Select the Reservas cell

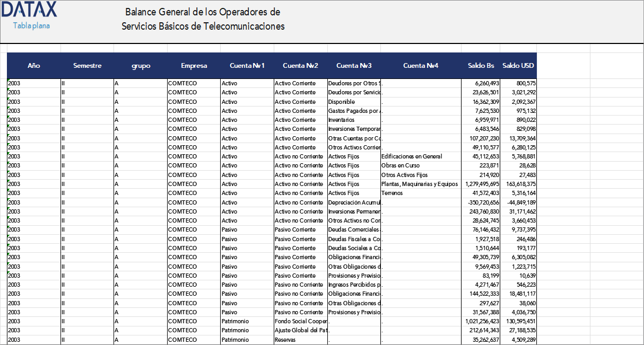(x=300, y=339)
